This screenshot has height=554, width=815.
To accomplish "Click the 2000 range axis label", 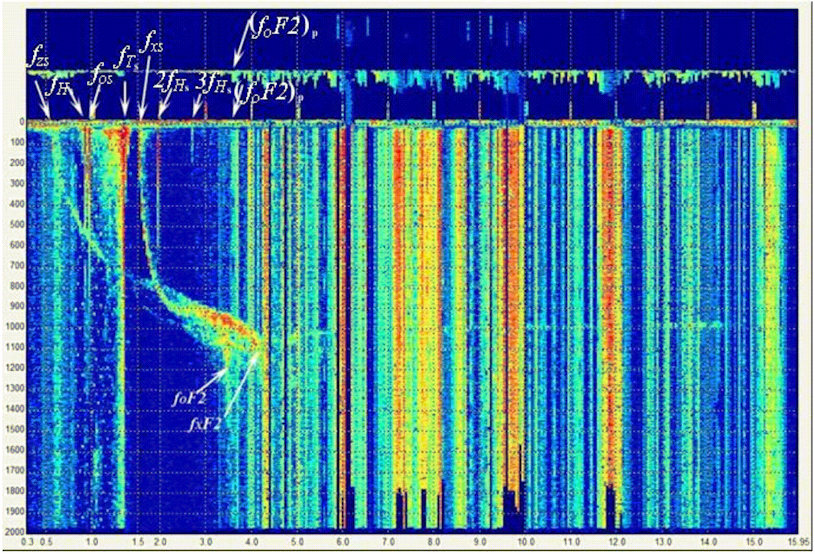I will point(14,530).
